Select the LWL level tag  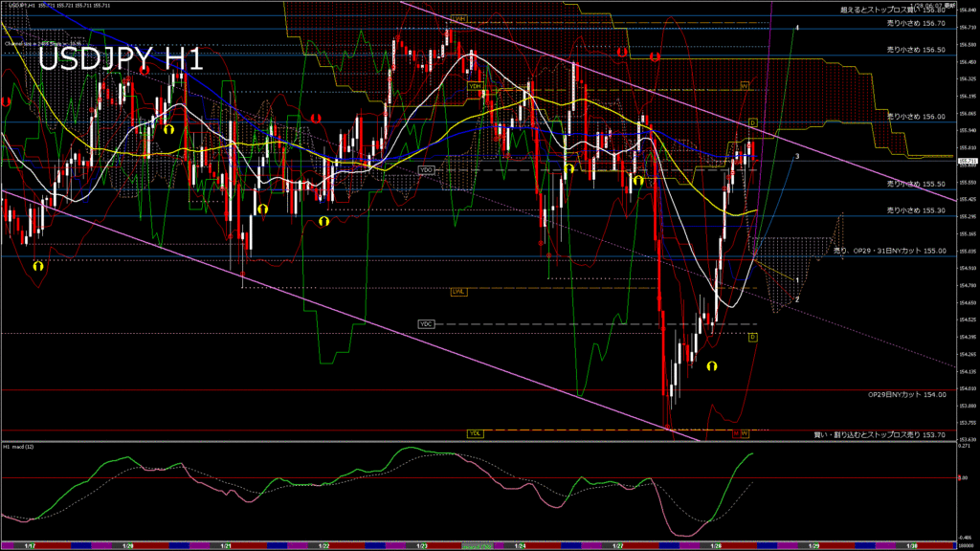click(x=458, y=291)
